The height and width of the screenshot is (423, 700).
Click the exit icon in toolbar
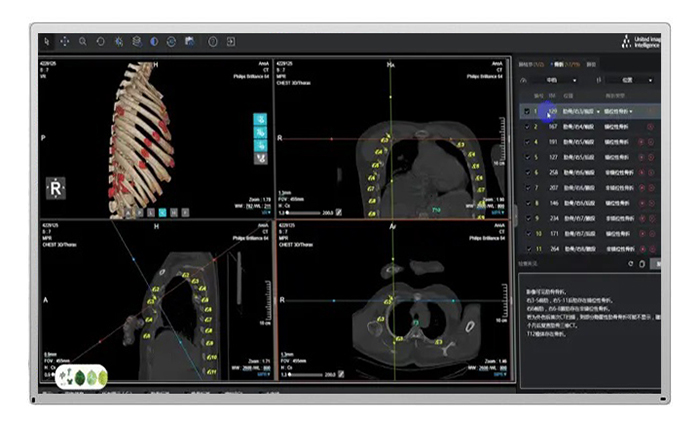click(230, 42)
